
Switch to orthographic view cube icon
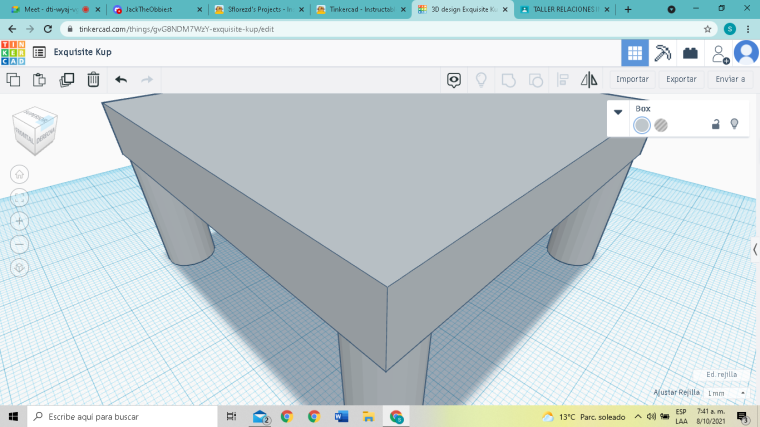click(x=19, y=268)
